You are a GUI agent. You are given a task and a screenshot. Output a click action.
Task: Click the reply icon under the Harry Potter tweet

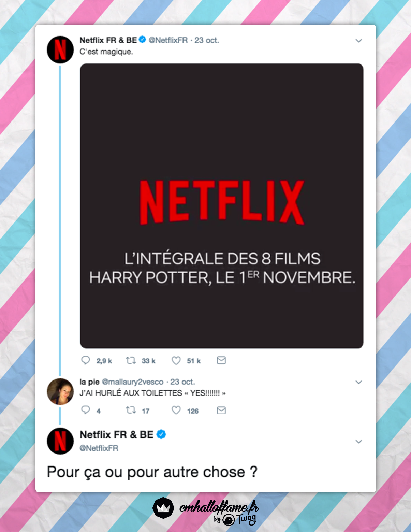(86, 360)
